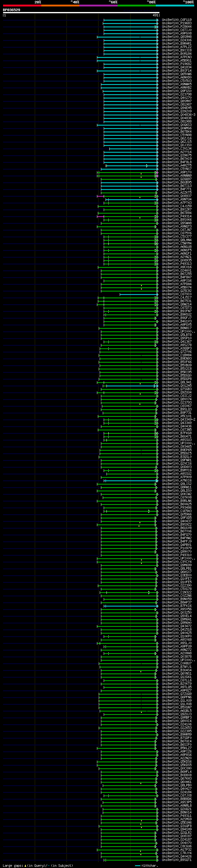
Task: Select the UniRef100_A7PLZ2 label
Action: pyautogui.click(x=177, y=47)
